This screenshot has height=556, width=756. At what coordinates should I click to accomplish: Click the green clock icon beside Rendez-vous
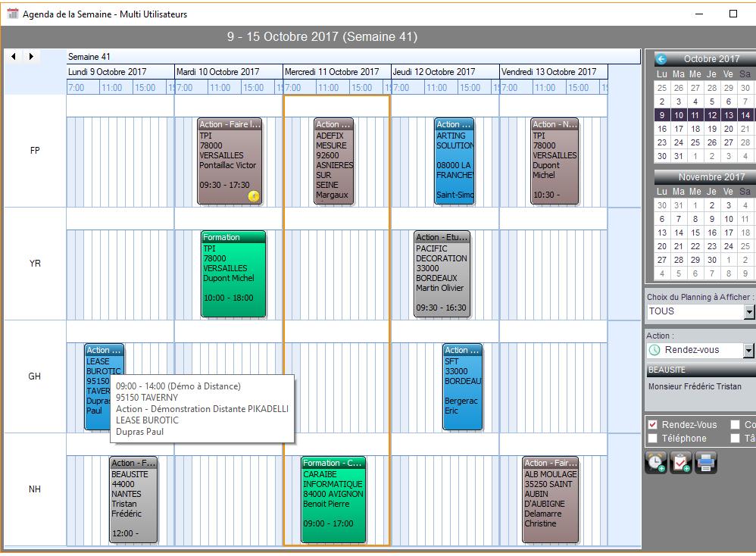(x=654, y=350)
